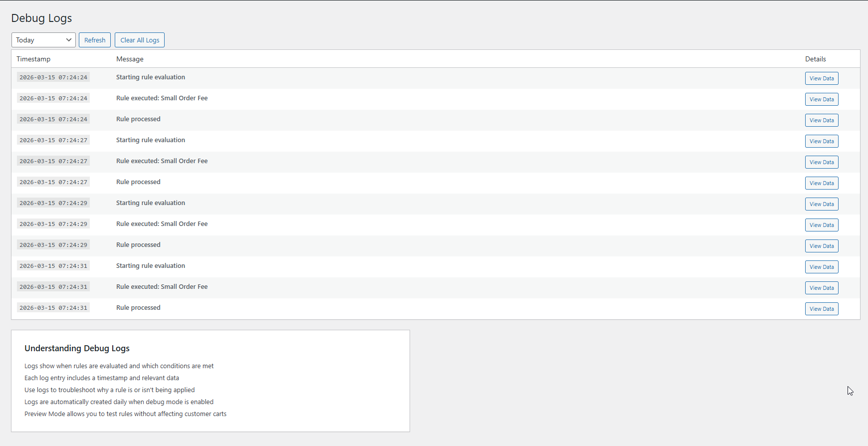The image size is (868, 446).
Task: View Data for Rule processed at 07:24:29
Action: tap(821, 245)
